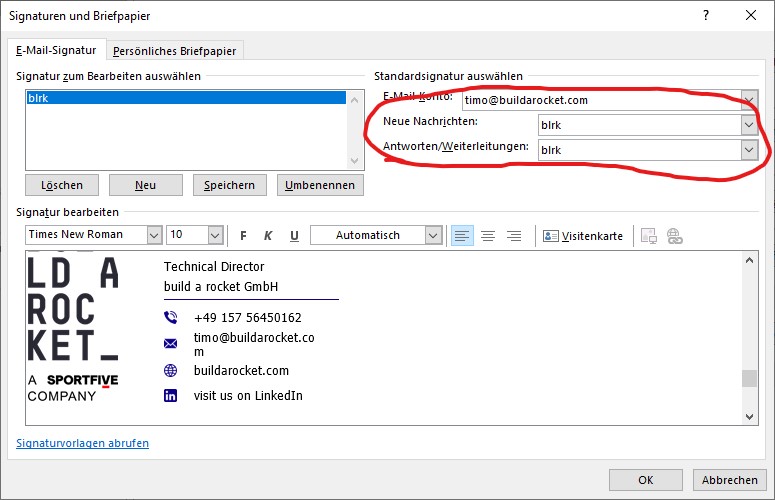Click the LinkedIn icon in signature
The image size is (775, 500).
(x=171, y=395)
